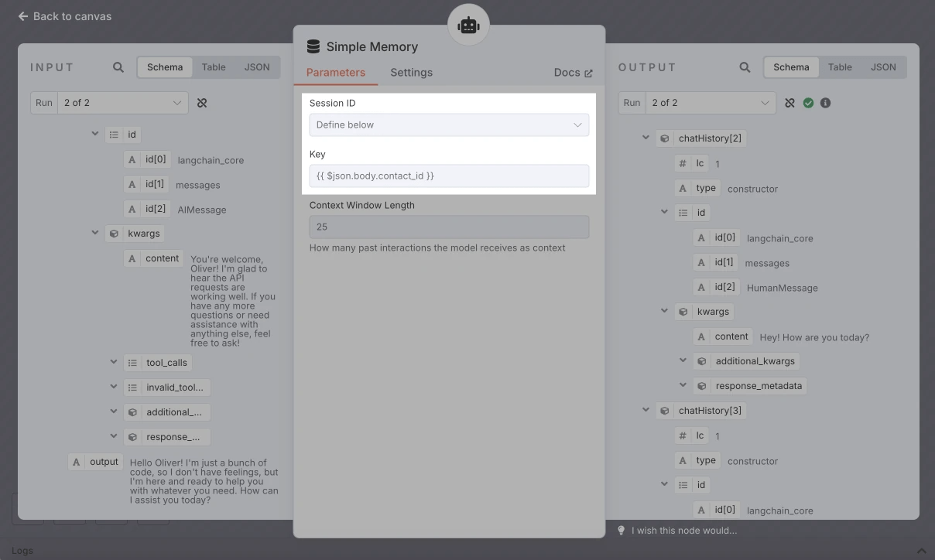
Task: Select content field in output panel
Action: [x=724, y=336]
